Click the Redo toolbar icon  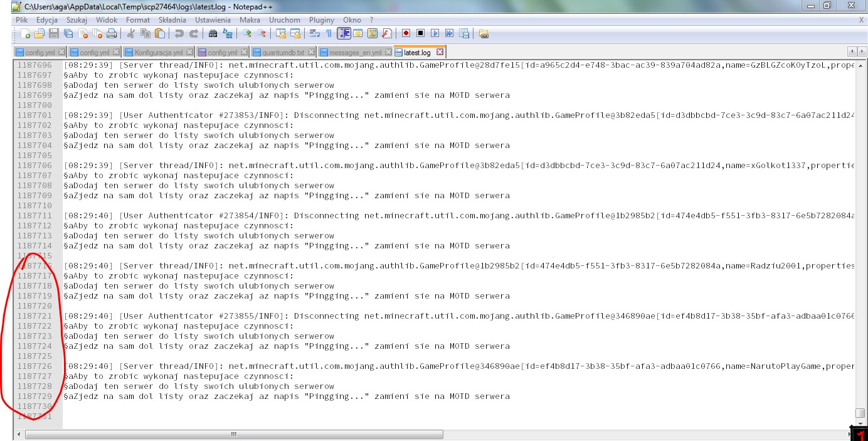(x=194, y=33)
